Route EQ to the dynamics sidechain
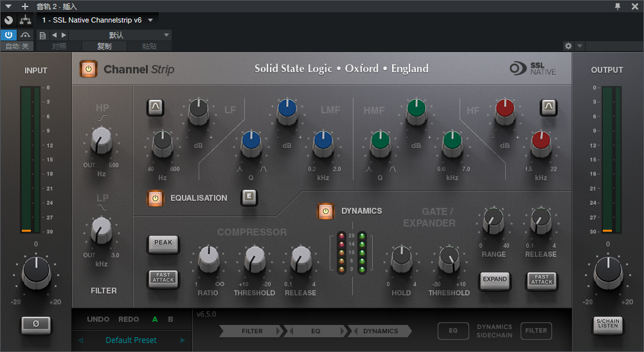Image resolution: width=644 pixels, height=352 pixels. click(x=453, y=331)
